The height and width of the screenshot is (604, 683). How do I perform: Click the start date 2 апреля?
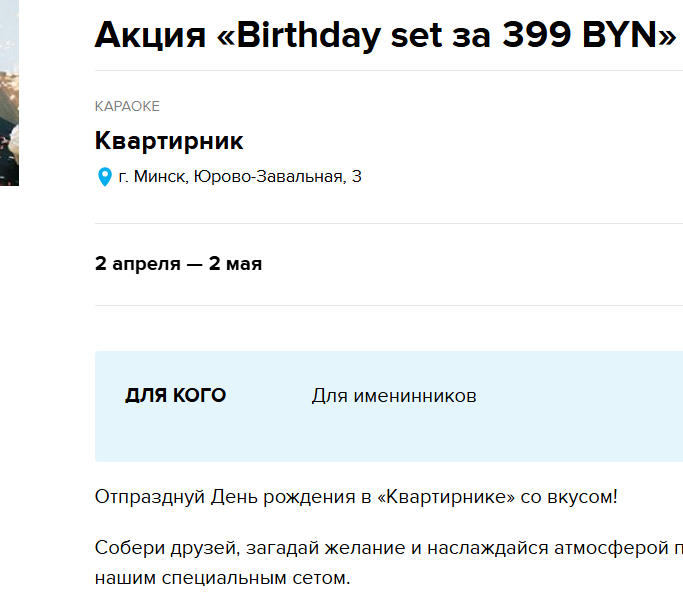tap(134, 264)
